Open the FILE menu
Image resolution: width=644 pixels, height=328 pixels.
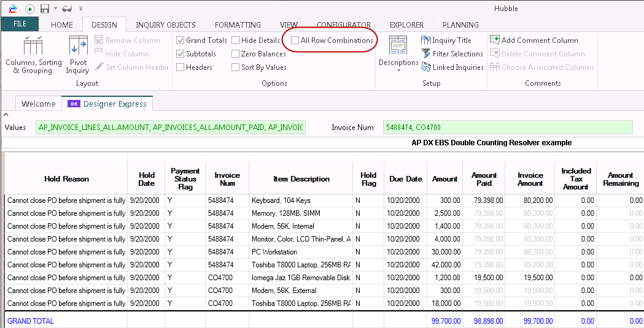point(20,24)
